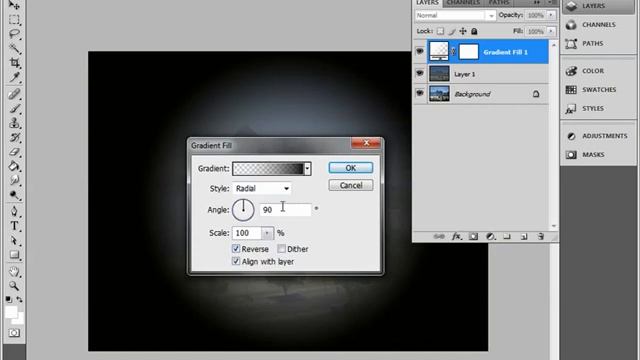Select the Hand tool
This screenshot has width=640, height=360.
14,271
